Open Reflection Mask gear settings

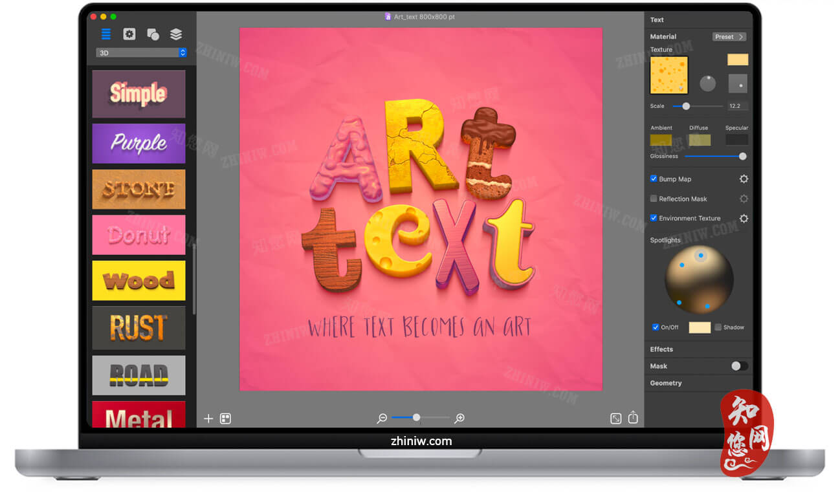(744, 199)
